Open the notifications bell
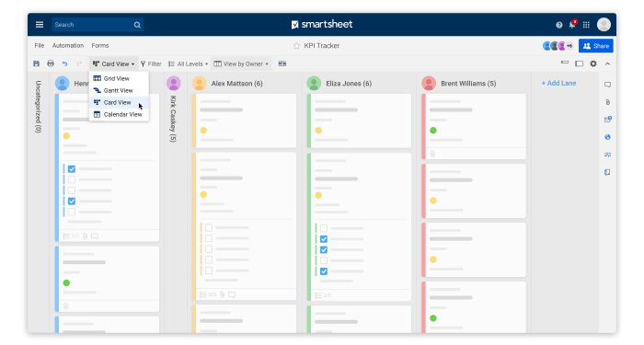The image size is (644, 345). click(572, 24)
